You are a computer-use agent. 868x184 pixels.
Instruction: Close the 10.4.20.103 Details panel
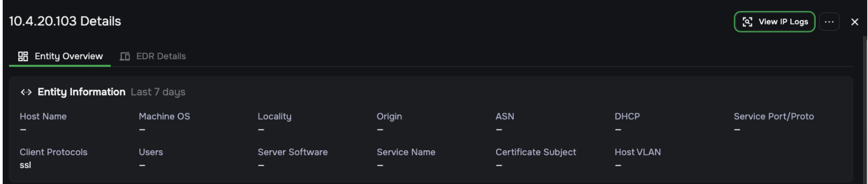[x=855, y=22]
